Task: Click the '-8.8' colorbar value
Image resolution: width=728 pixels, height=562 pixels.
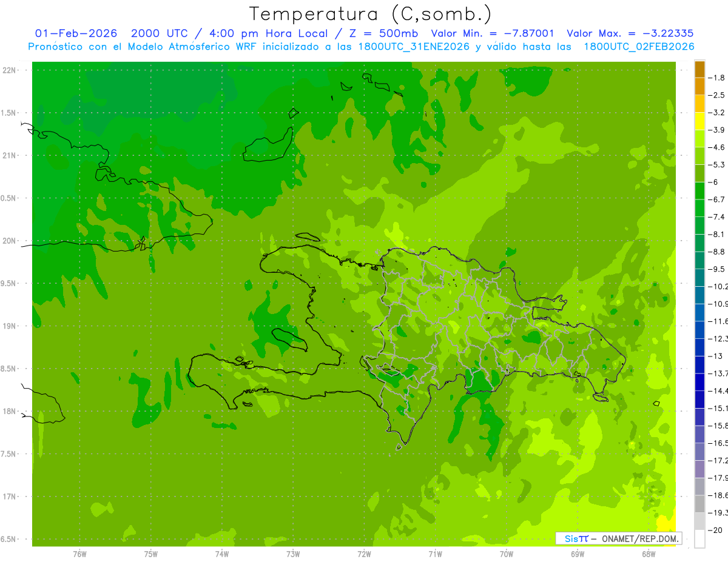Action: [716, 252]
